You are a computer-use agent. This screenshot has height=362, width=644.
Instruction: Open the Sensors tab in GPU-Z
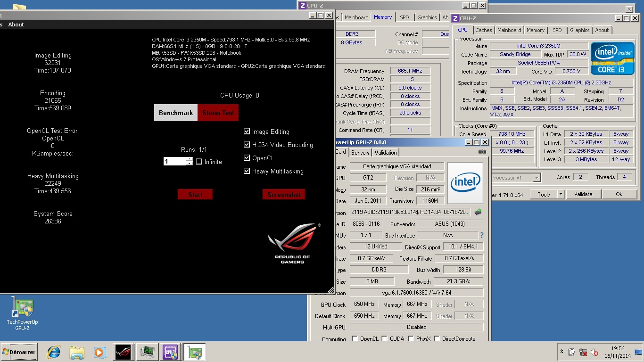(x=360, y=153)
